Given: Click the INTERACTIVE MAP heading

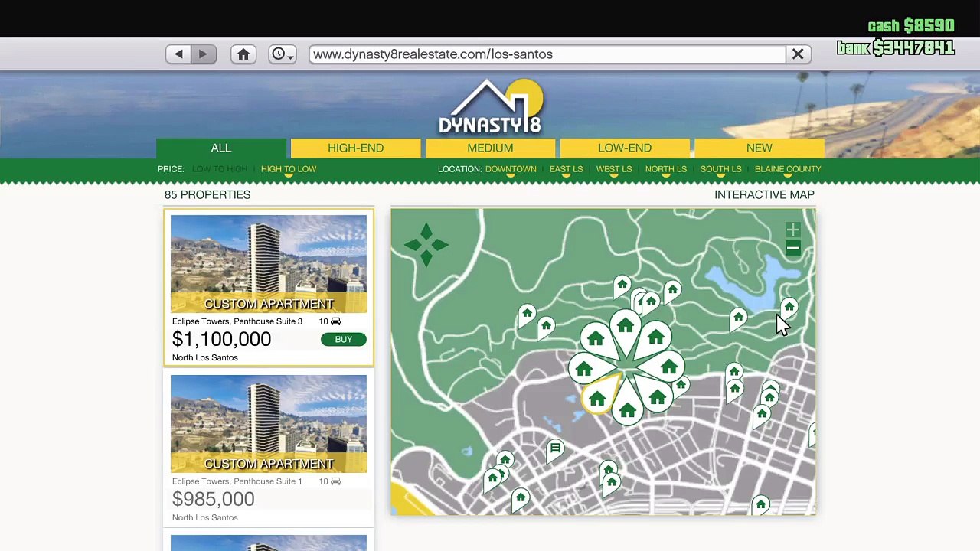Looking at the screenshot, I should pos(764,194).
